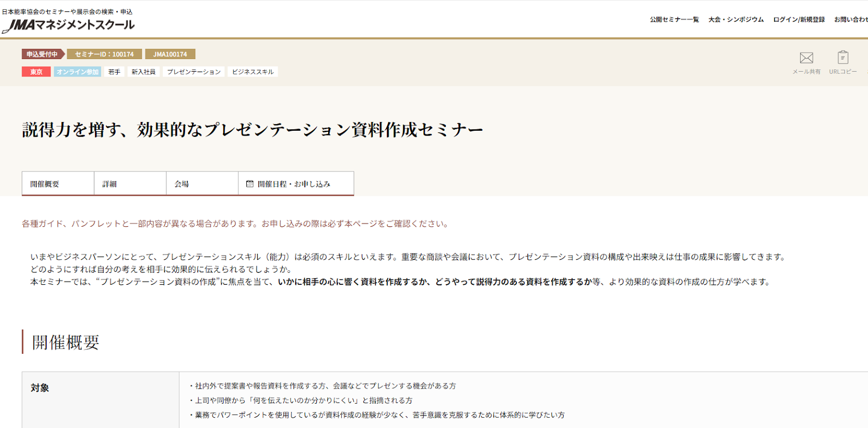Click the オンライン参加 tag
Screen dimensions: 868x428
pyautogui.click(x=78, y=72)
